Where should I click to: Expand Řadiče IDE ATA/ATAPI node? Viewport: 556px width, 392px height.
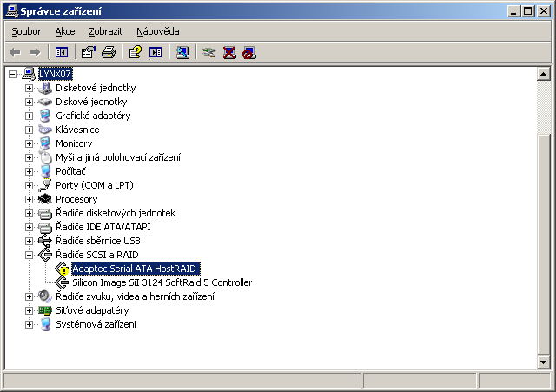point(29,227)
